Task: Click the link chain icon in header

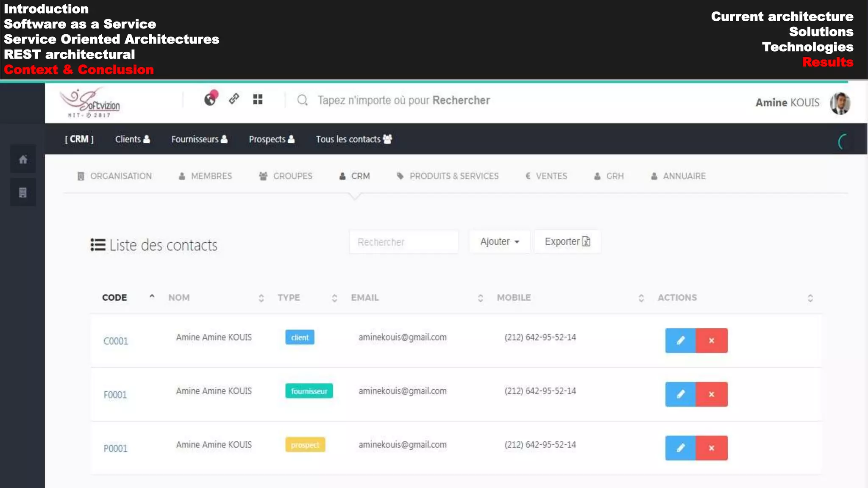Action: (234, 99)
